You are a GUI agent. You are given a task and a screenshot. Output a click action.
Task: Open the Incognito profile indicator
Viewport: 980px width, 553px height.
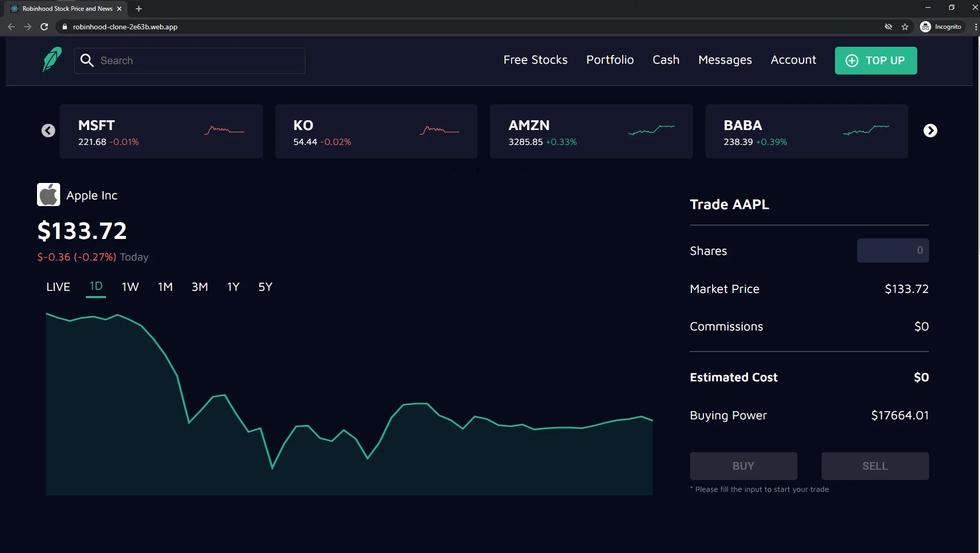(x=941, y=27)
